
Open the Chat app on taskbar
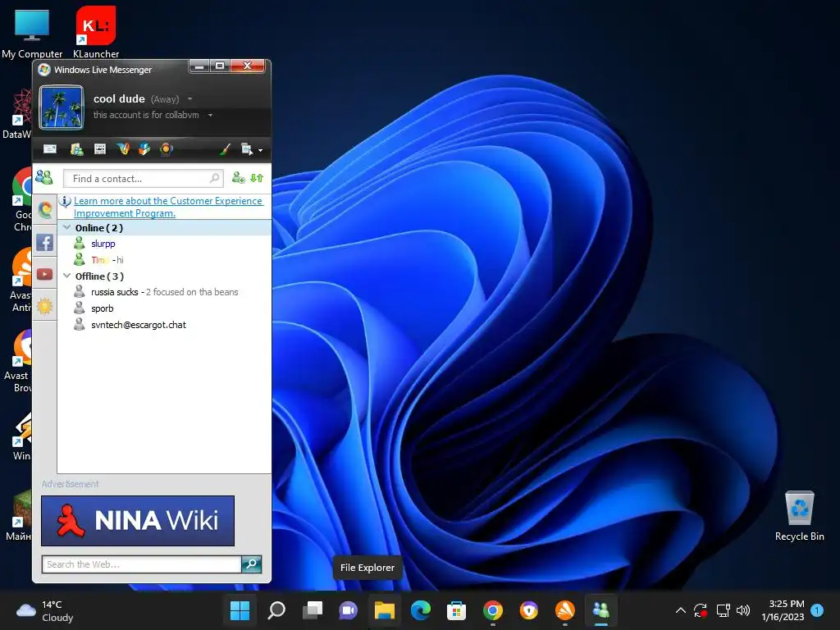(x=348, y=610)
